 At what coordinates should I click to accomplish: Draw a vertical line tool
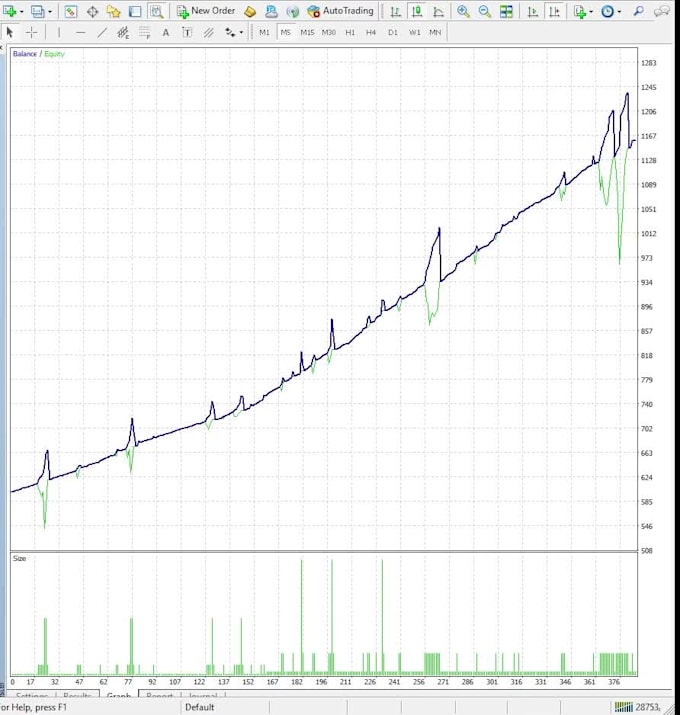(x=59, y=32)
